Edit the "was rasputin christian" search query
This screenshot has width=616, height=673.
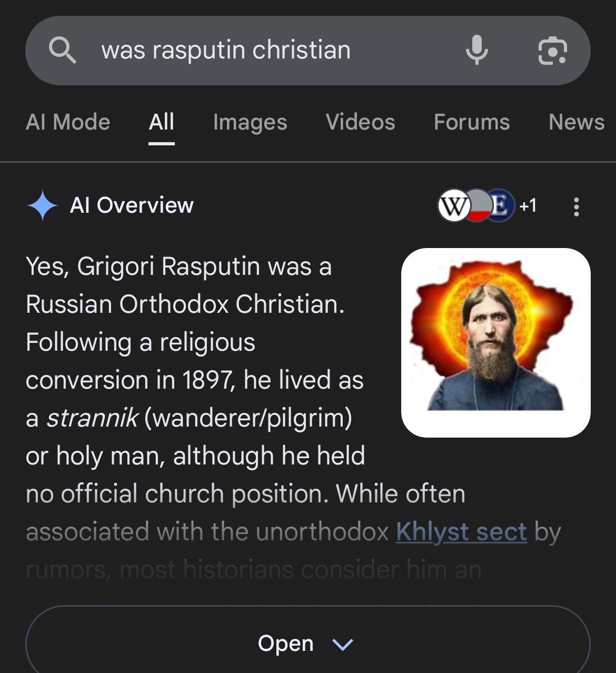pos(226,51)
